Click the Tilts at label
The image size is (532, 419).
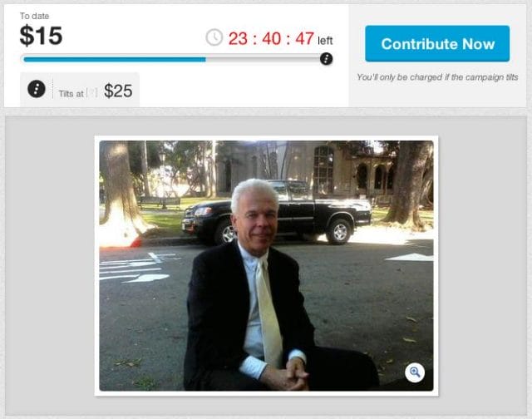point(71,94)
